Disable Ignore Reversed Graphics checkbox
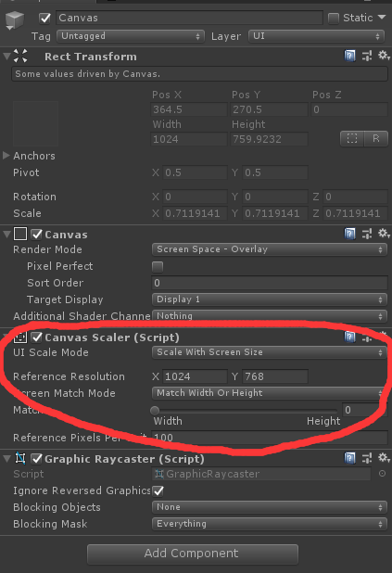This screenshot has width=392, height=573. click(158, 490)
